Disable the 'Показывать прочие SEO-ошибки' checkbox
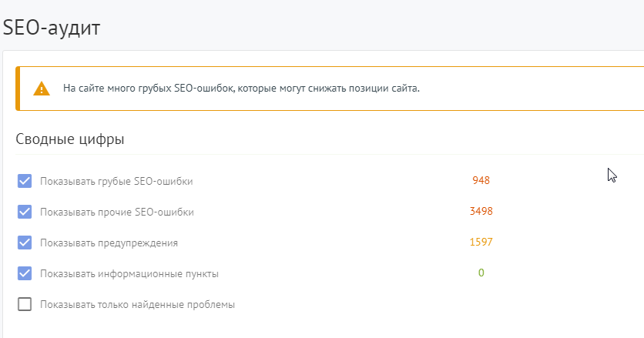This screenshot has width=644, height=338. [x=25, y=212]
